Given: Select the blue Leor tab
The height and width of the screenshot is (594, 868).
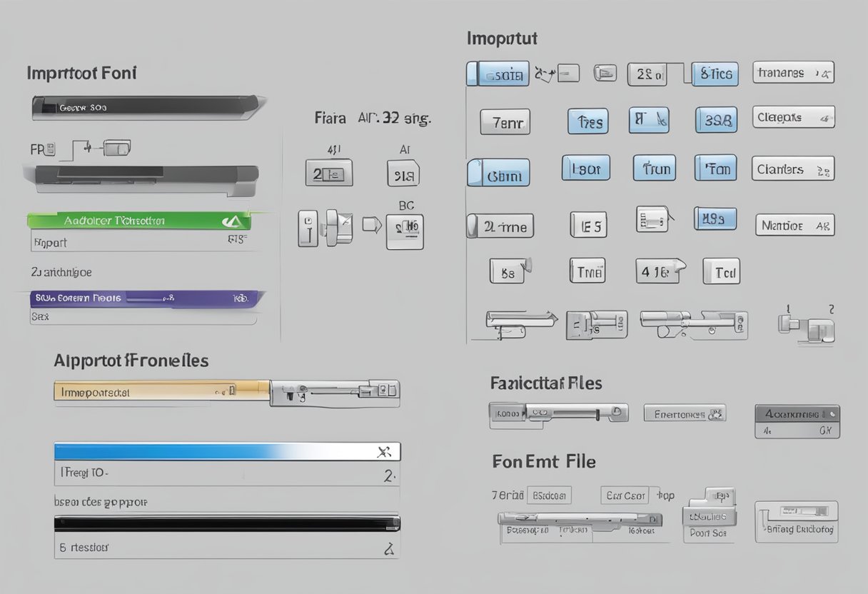Looking at the screenshot, I should click(x=586, y=169).
